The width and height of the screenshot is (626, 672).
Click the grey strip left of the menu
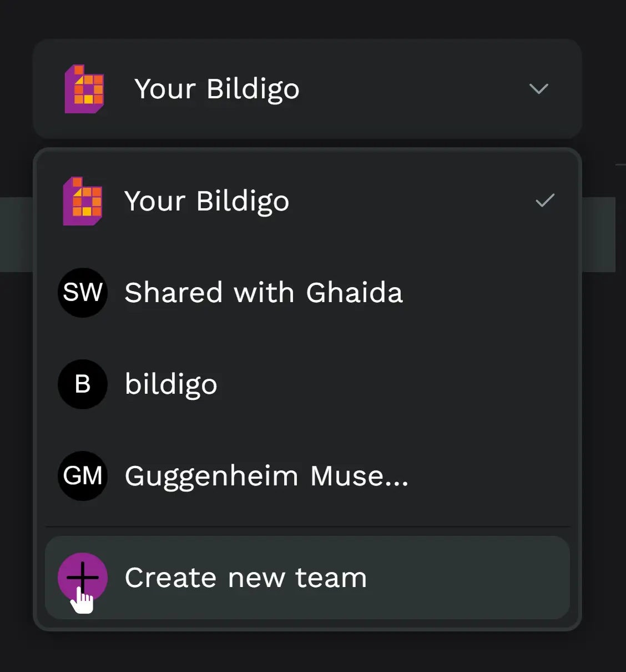[16, 234]
